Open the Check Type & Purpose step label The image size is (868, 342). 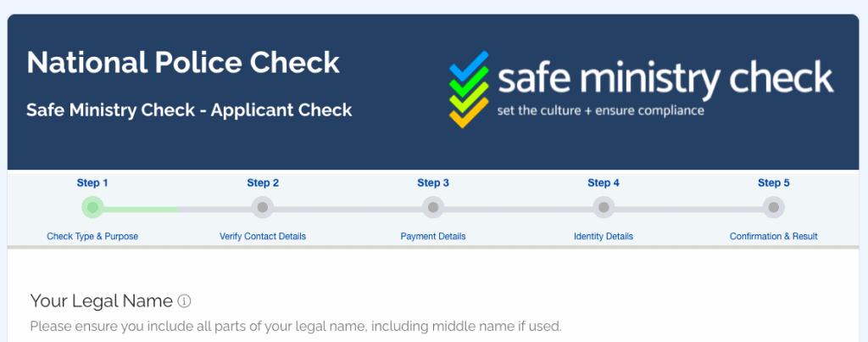pos(92,236)
